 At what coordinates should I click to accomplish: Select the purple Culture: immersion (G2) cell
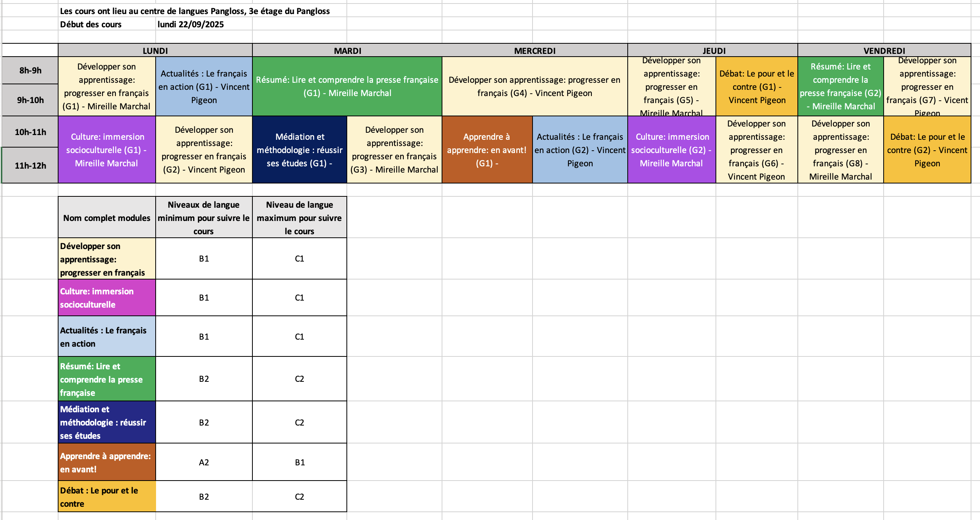[672, 150]
